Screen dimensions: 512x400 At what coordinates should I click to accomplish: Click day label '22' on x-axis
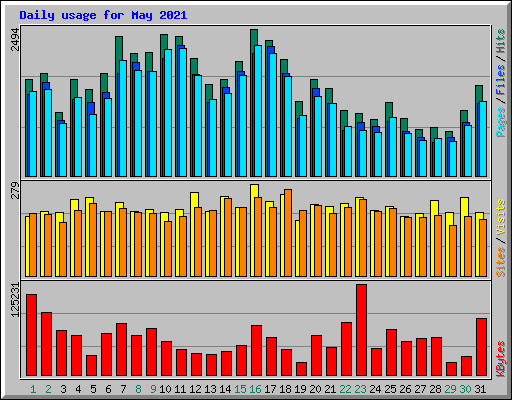click(x=345, y=389)
